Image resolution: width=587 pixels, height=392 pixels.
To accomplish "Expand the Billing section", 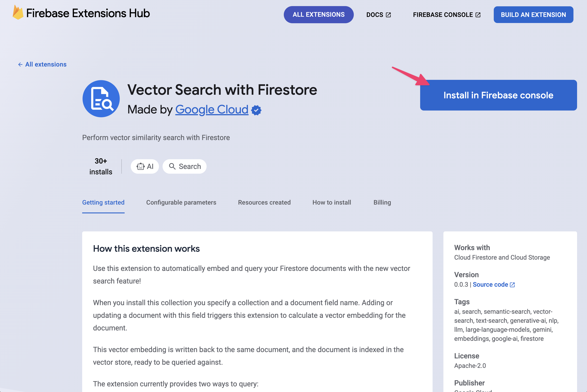I will 382,203.
